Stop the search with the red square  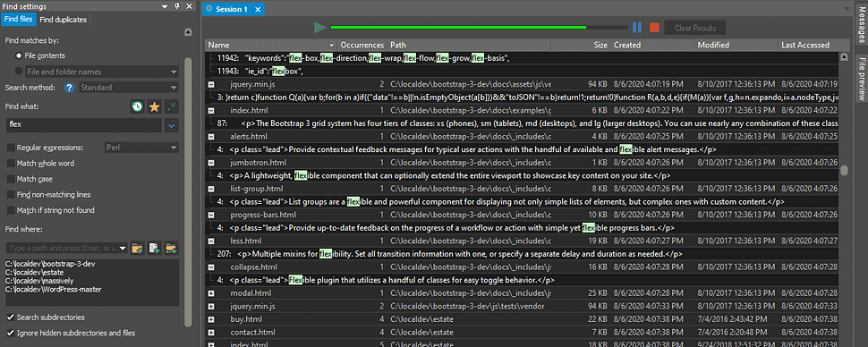[654, 27]
